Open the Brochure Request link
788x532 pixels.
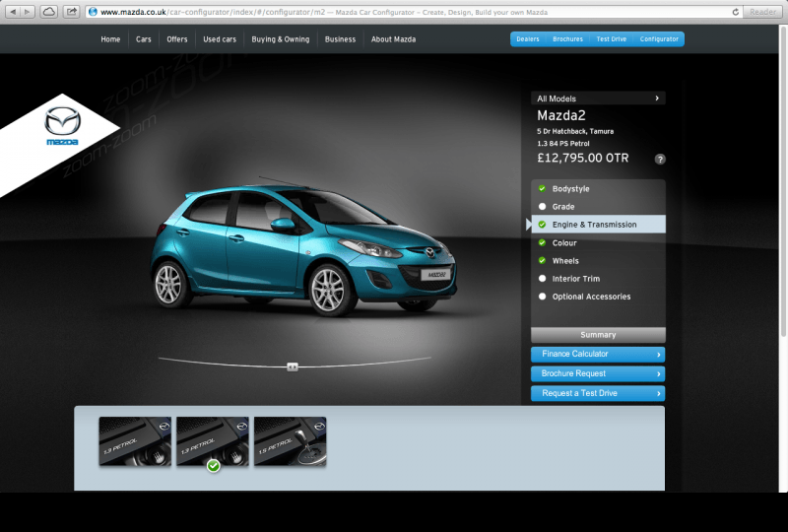click(598, 373)
